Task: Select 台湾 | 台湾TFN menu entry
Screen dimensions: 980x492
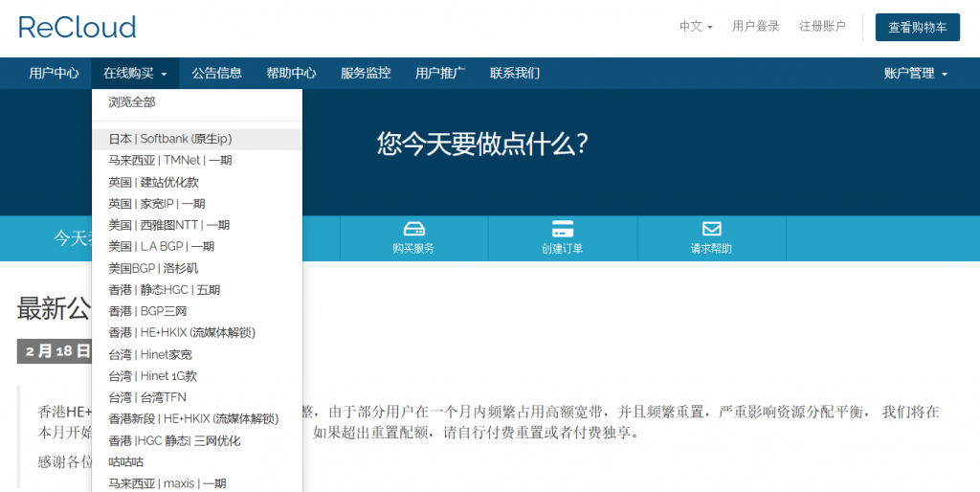Action: click(x=197, y=397)
